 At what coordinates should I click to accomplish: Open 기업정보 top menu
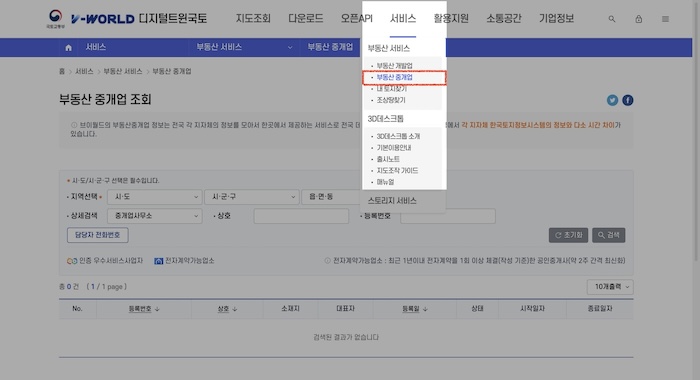tap(556, 18)
